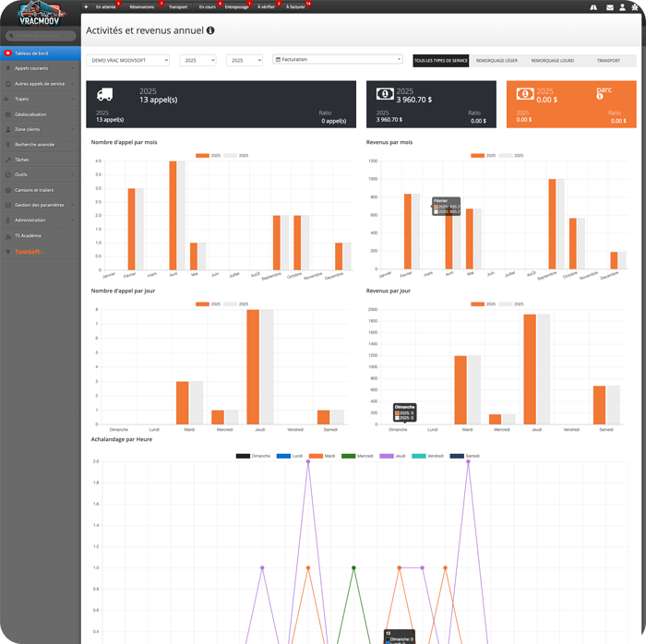
Task: Select the TRANSPORT service type filter
Action: [x=608, y=61]
